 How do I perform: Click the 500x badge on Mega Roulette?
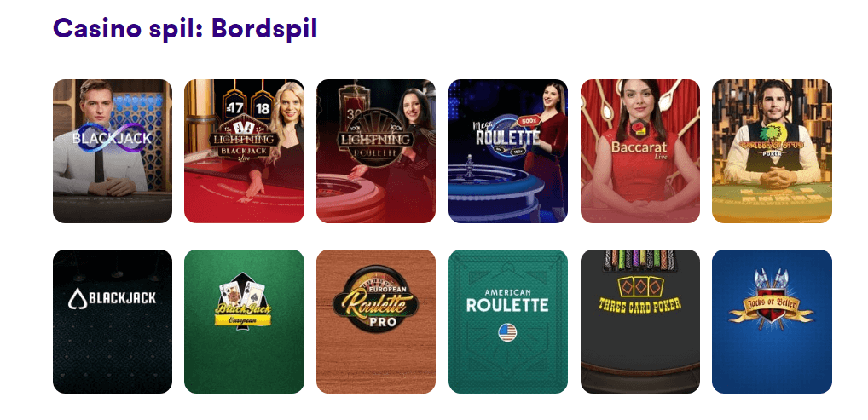point(529,121)
